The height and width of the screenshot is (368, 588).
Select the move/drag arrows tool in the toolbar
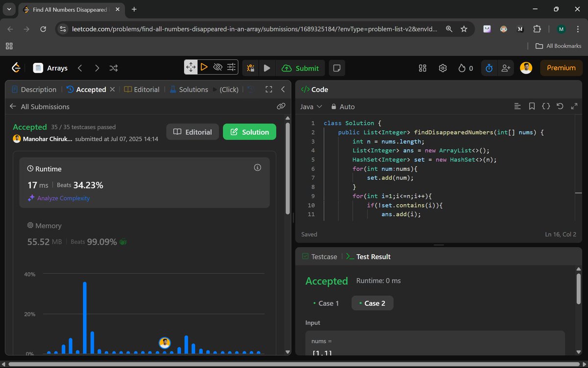tap(191, 67)
